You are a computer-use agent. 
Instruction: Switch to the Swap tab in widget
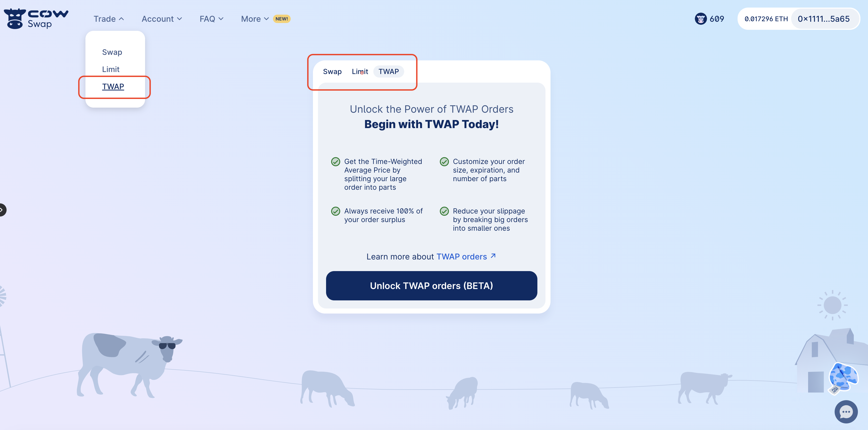point(332,71)
